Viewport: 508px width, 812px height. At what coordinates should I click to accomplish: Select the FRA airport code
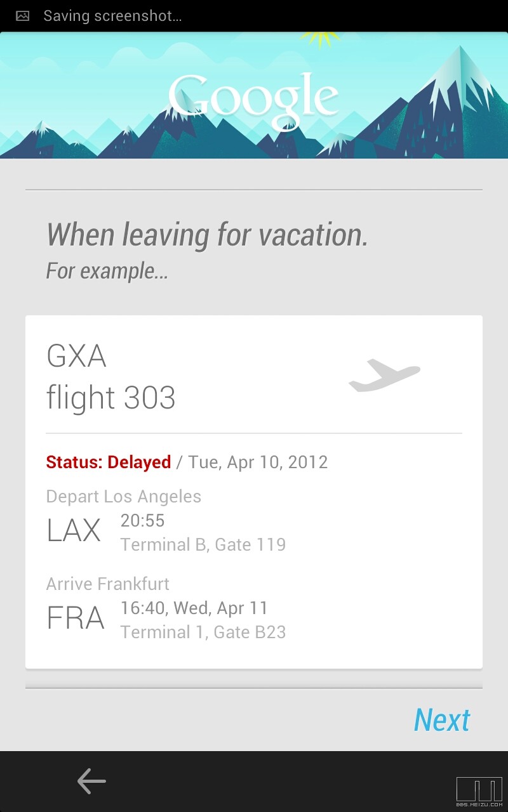click(76, 619)
